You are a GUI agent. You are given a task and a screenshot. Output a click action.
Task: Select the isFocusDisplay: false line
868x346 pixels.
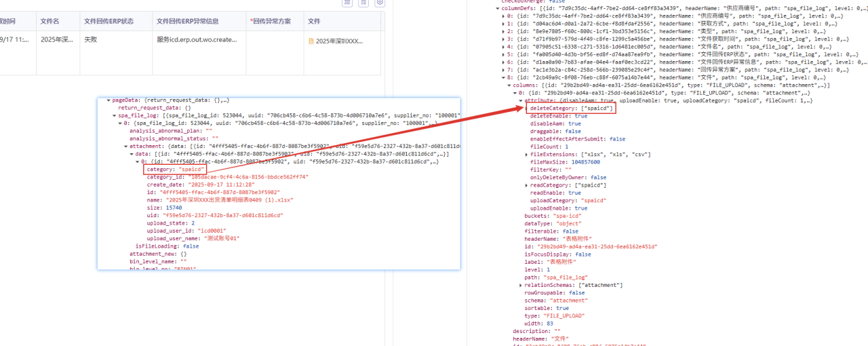click(x=557, y=254)
